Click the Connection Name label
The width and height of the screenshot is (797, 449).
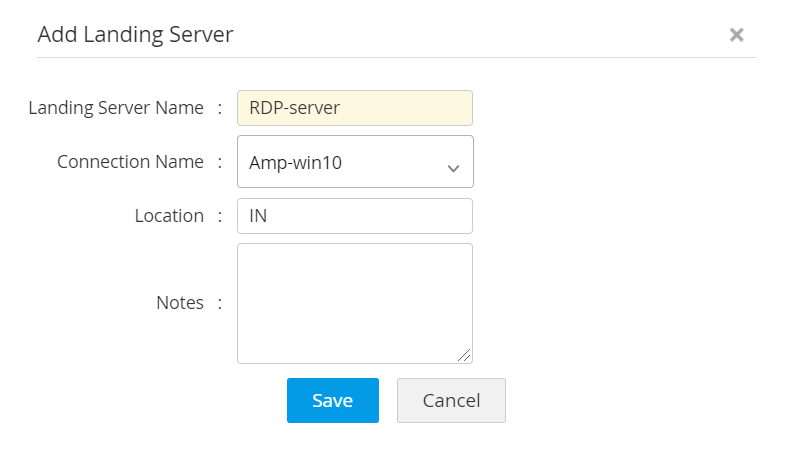[x=130, y=162]
